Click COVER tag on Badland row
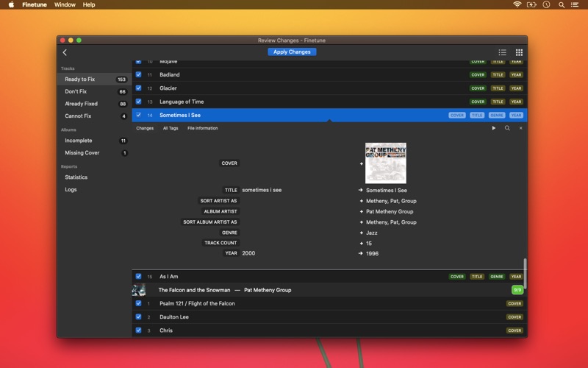588x368 pixels. (478, 75)
